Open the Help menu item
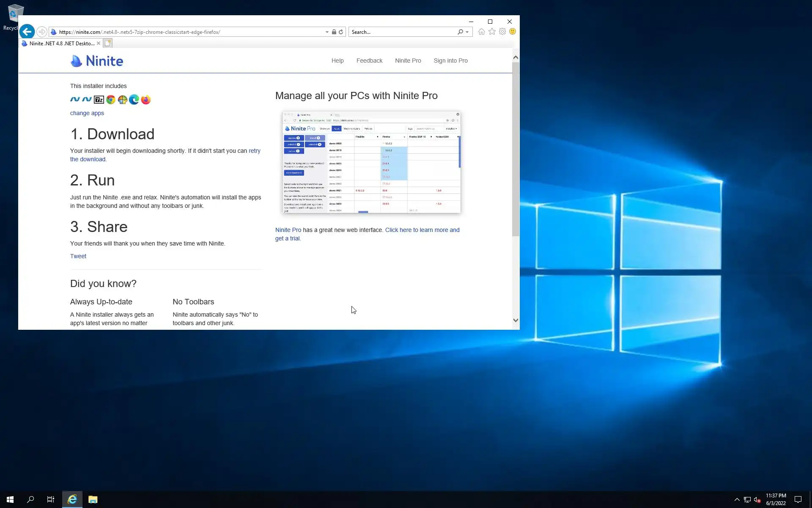 coord(337,61)
